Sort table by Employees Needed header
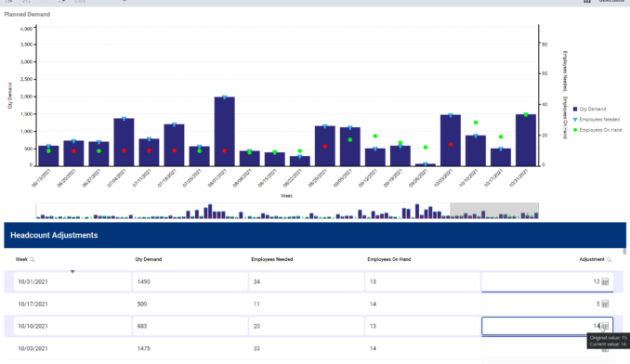Image resolution: width=630 pixels, height=364 pixels. [x=272, y=259]
